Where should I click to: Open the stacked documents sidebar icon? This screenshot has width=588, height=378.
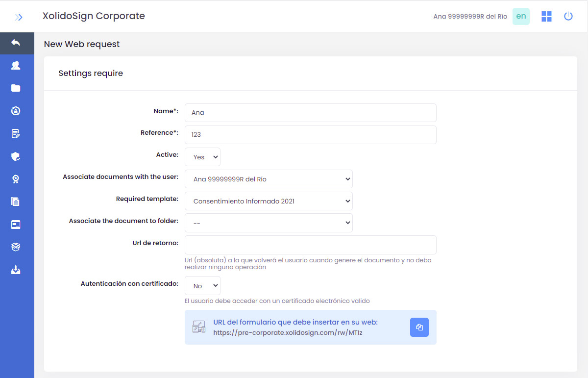click(x=16, y=202)
